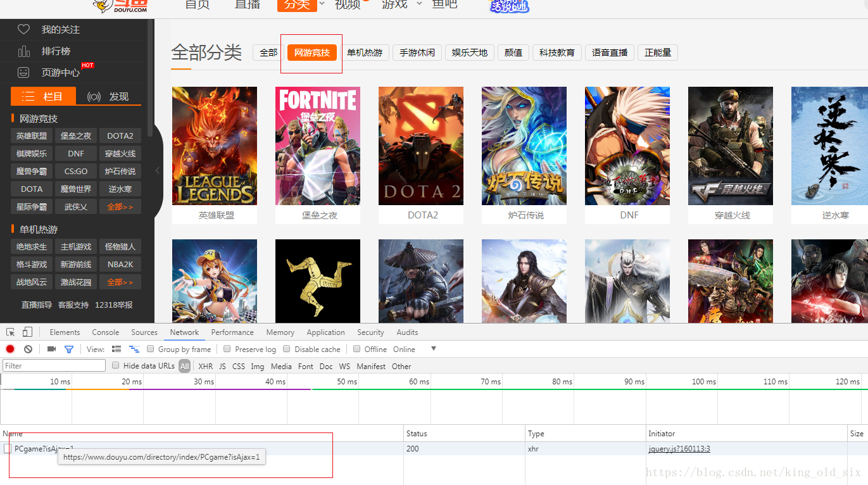This screenshot has width=868, height=485.
Task: Click the bar chart icon beside 排行榜
Action: (23, 51)
